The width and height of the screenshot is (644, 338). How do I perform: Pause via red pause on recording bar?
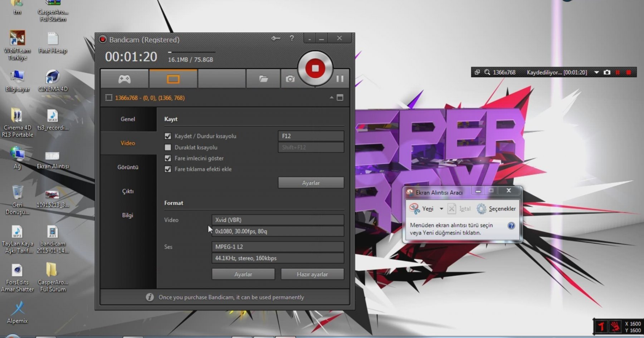pyautogui.click(x=618, y=72)
